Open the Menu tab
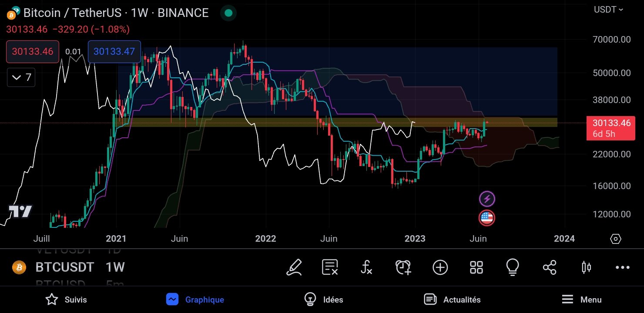Viewport: 644px width, 313px height. point(581,300)
